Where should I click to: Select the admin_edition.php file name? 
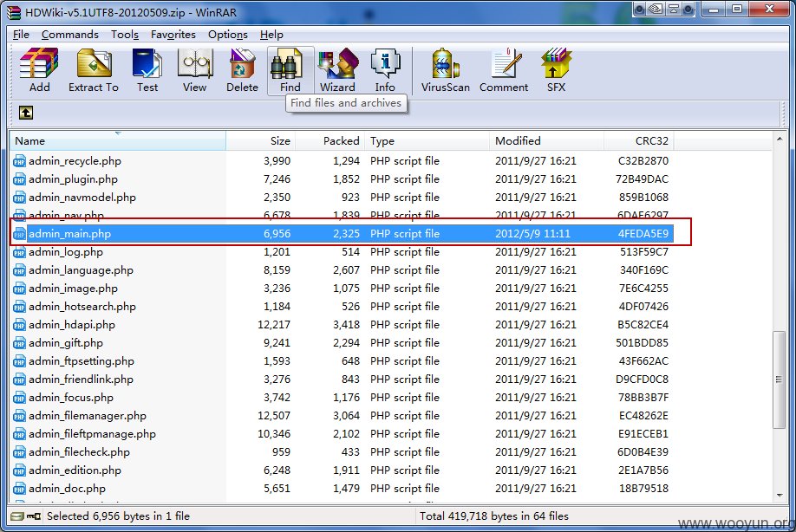pyautogui.click(x=75, y=470)
